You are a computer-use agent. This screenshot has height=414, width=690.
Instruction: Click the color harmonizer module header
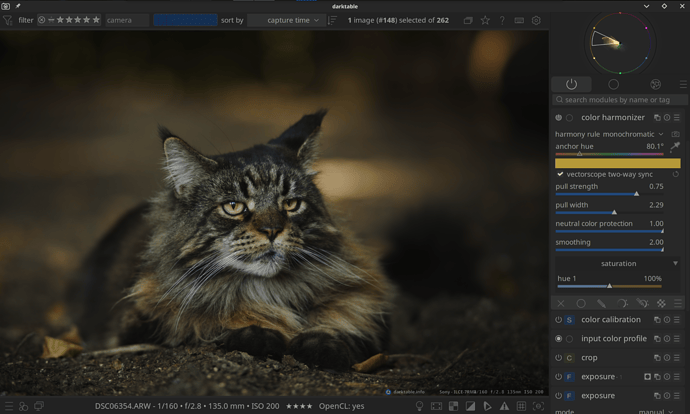tap(612, 118)
